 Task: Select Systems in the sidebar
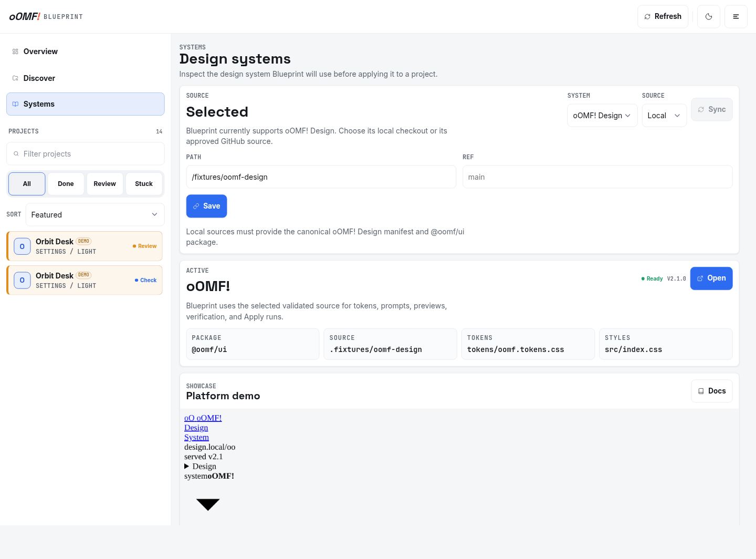[85, 104]
